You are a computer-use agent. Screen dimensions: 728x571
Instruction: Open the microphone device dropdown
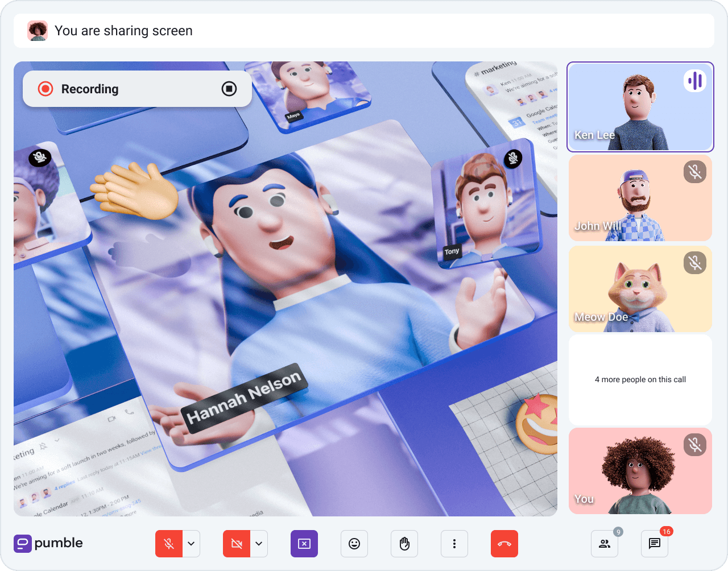point(192,544)
